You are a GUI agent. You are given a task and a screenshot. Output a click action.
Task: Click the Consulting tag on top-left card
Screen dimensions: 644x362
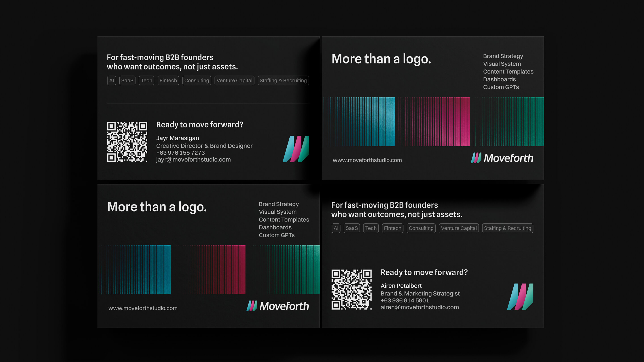pyautogui.click(x=197, y=80)
